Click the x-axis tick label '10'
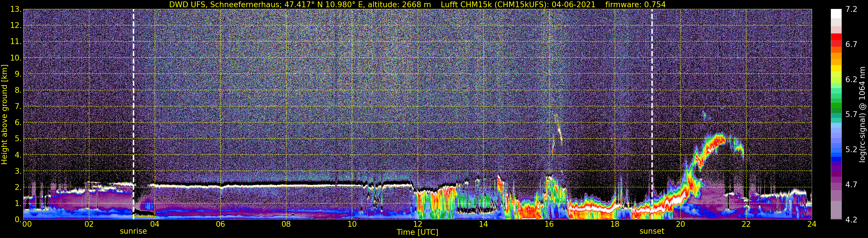 [x=352, y=224]
